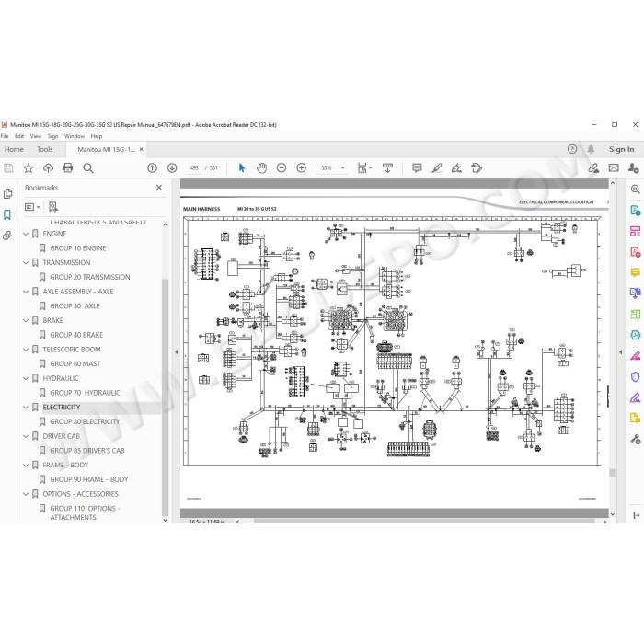Collapse the ENGINE bookmark
The height and width of the screenshot is (644, 644).
click(x=26, y=234)
